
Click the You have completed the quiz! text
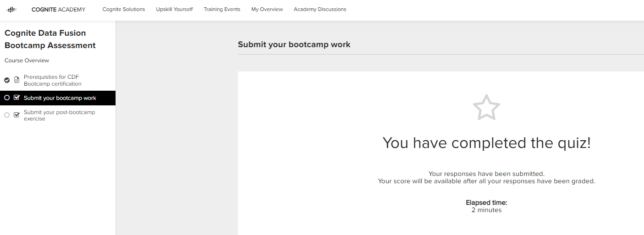click(x=486, y=143)
